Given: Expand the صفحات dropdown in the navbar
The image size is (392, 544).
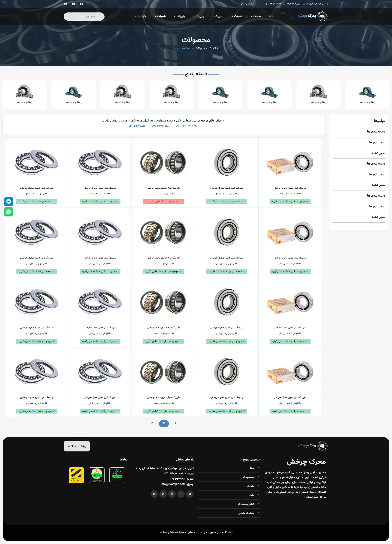Looking at the screenshot, I should click(x=257, y=16).
